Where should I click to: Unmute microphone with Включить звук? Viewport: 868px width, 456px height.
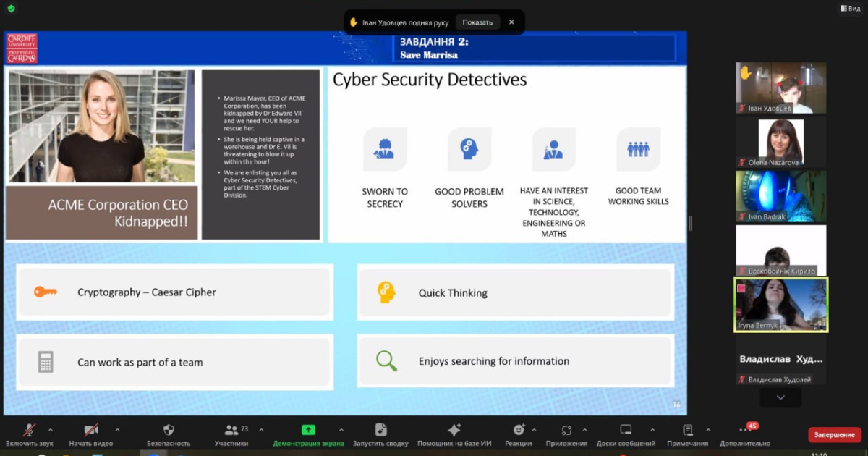click(x=30, y=430)
